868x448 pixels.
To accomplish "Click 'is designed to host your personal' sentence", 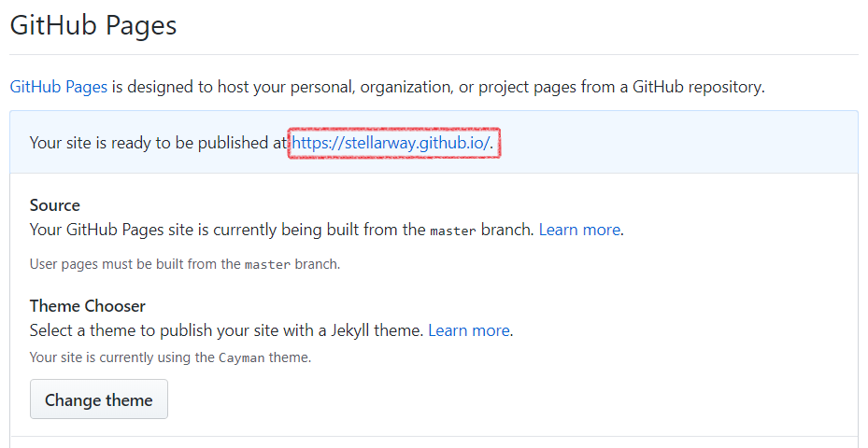I will coord(438,87).
